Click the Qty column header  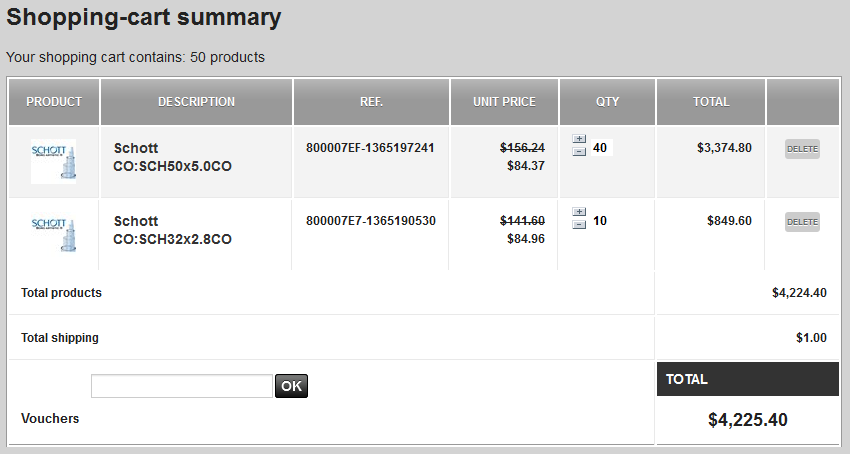[x=607, y=102]
